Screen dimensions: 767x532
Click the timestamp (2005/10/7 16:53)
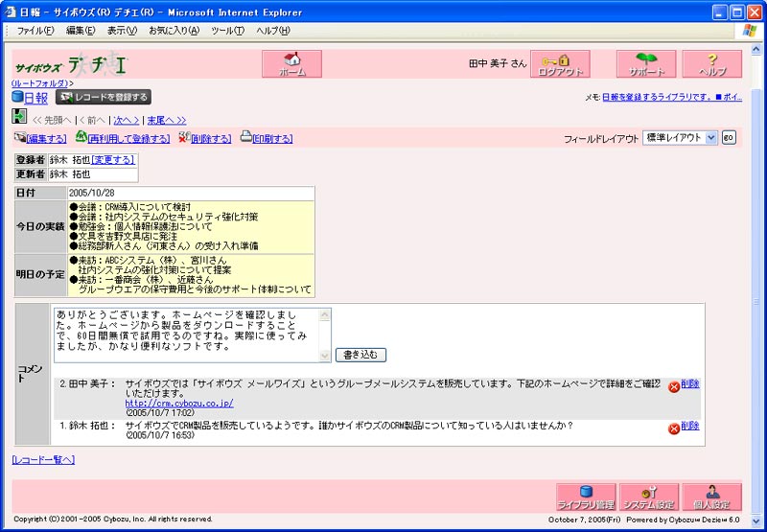[160, 434]
